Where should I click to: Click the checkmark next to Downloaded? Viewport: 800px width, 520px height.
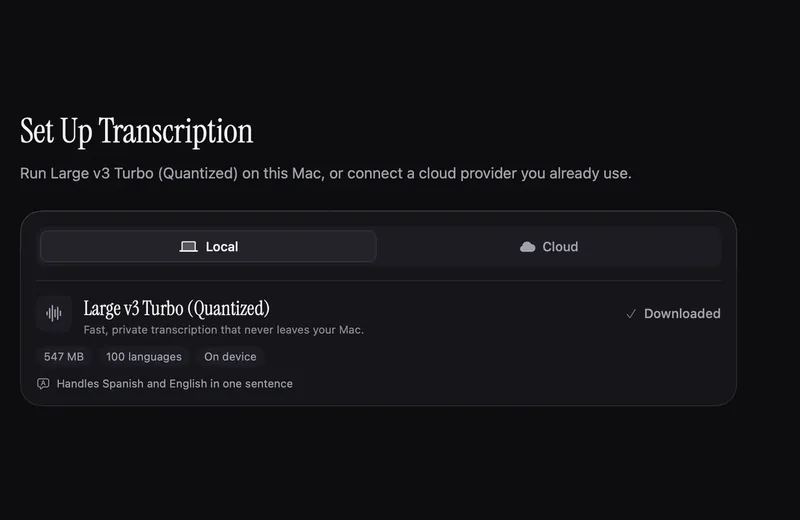(x=631, y=314)
